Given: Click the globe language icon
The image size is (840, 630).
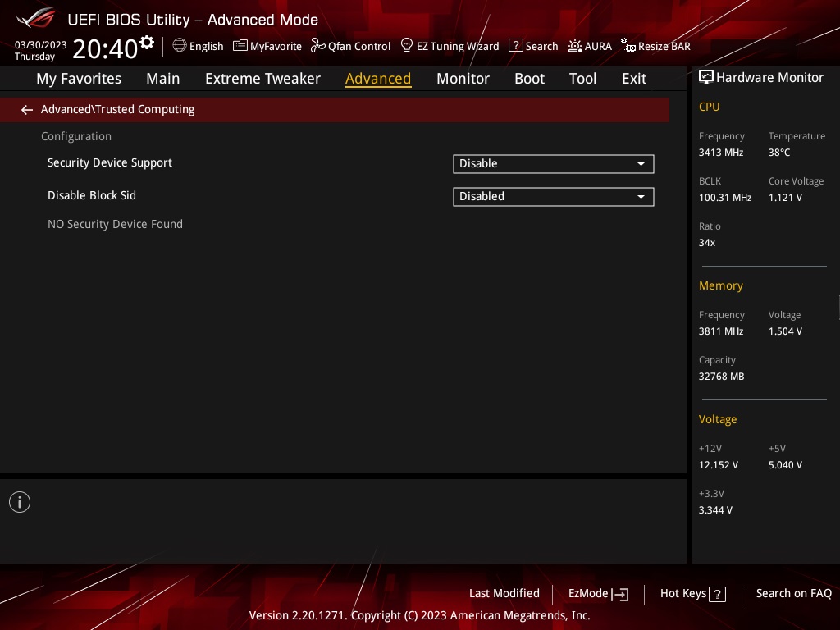Looking at the screenshot, I should (180, 46).
